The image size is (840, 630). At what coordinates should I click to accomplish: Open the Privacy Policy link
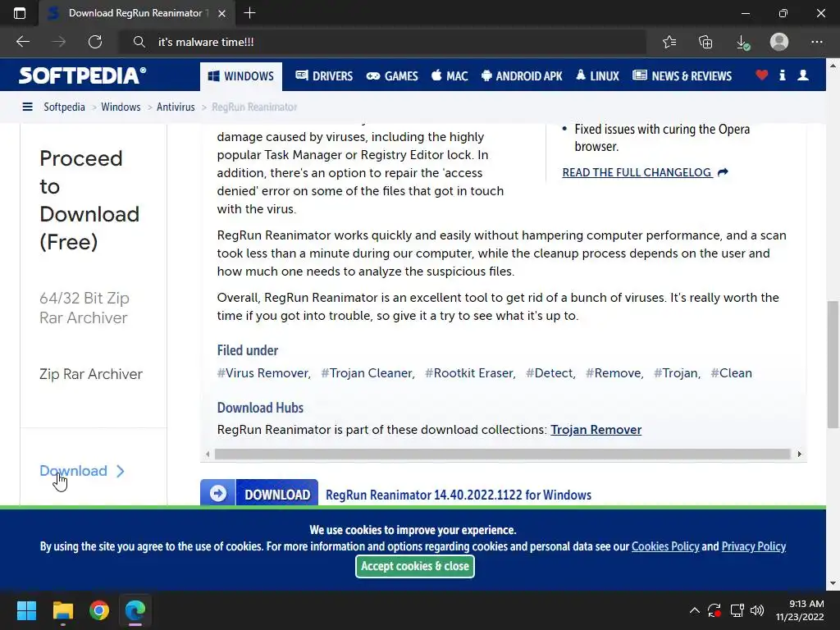(753, 546)
